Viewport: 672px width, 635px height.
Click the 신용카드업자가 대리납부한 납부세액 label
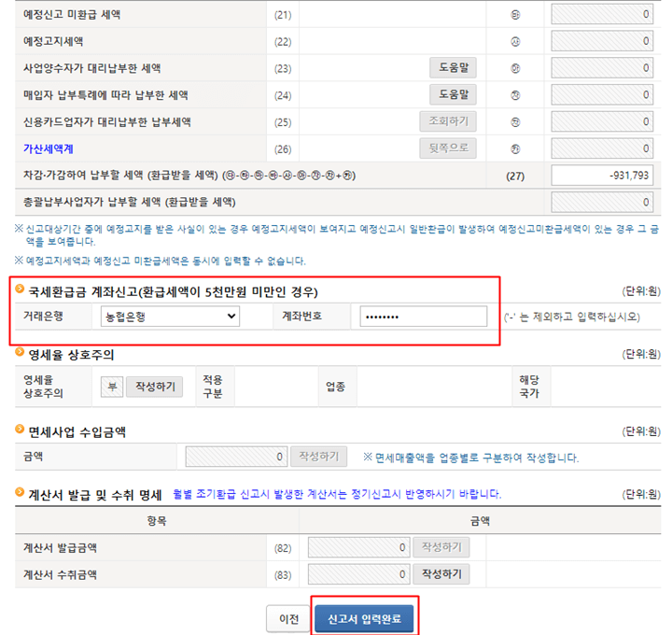click(x=106, y=121)
